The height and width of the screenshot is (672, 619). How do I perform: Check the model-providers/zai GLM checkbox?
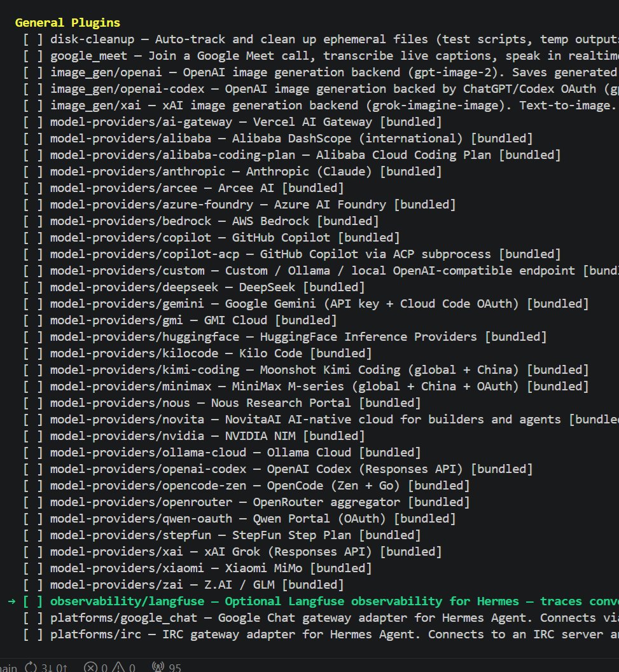[x=33, y=585]
